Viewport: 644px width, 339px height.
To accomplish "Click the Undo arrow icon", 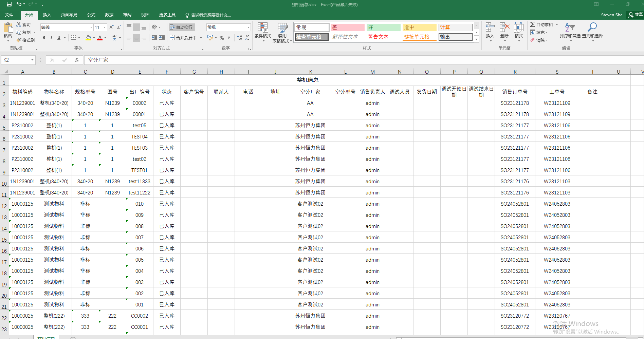I will click(19, 4).
